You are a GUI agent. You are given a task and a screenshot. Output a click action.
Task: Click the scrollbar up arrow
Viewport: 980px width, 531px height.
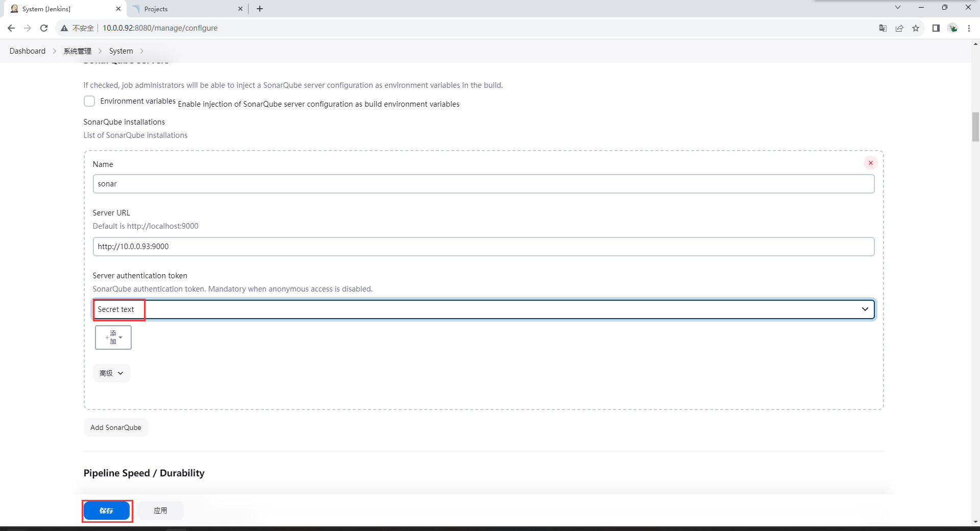point(975,44)
